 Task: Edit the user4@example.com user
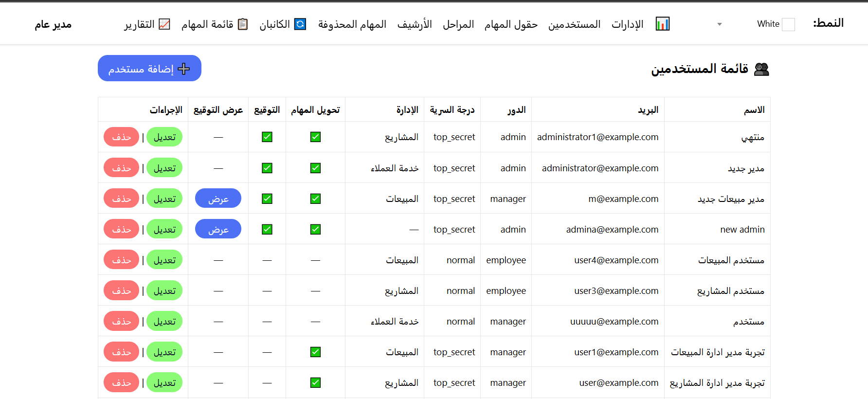point(164,259)
